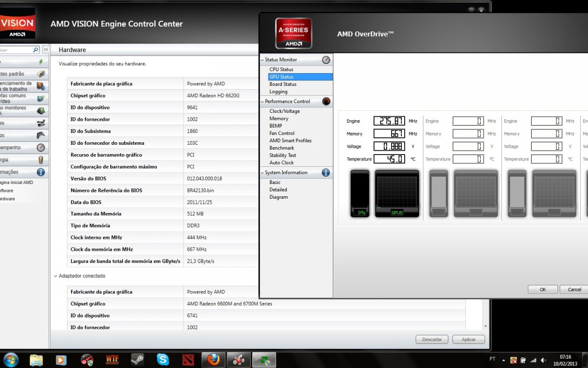Open Benchmark in OverDrive
The image size is (588, 368).
click(x=282, y=148)
